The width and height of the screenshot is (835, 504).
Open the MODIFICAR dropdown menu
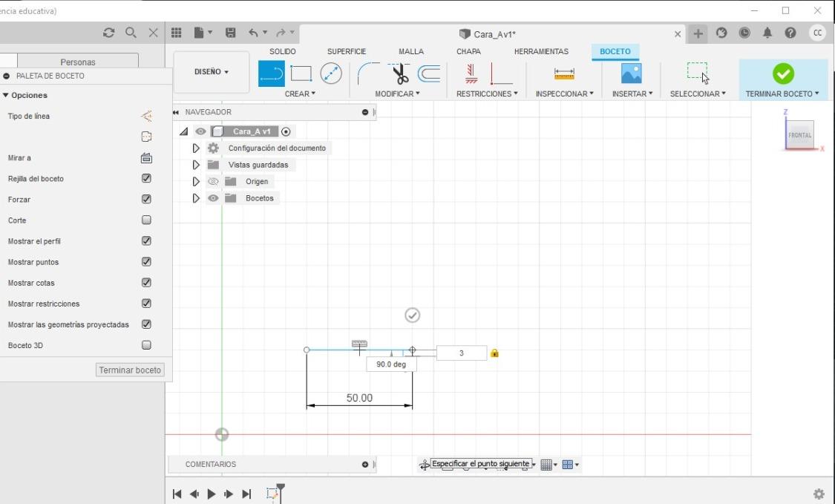point(397,94)
